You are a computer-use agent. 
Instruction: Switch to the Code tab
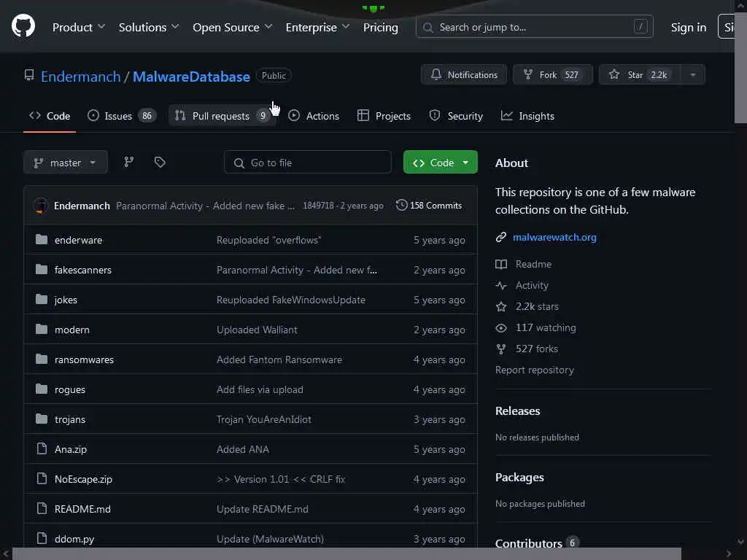click(50, 116)
